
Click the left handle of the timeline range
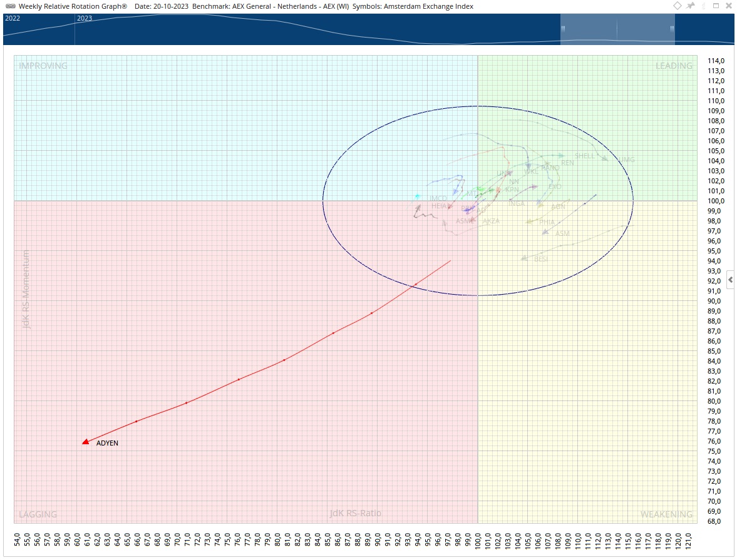click(x=563, y=29)
